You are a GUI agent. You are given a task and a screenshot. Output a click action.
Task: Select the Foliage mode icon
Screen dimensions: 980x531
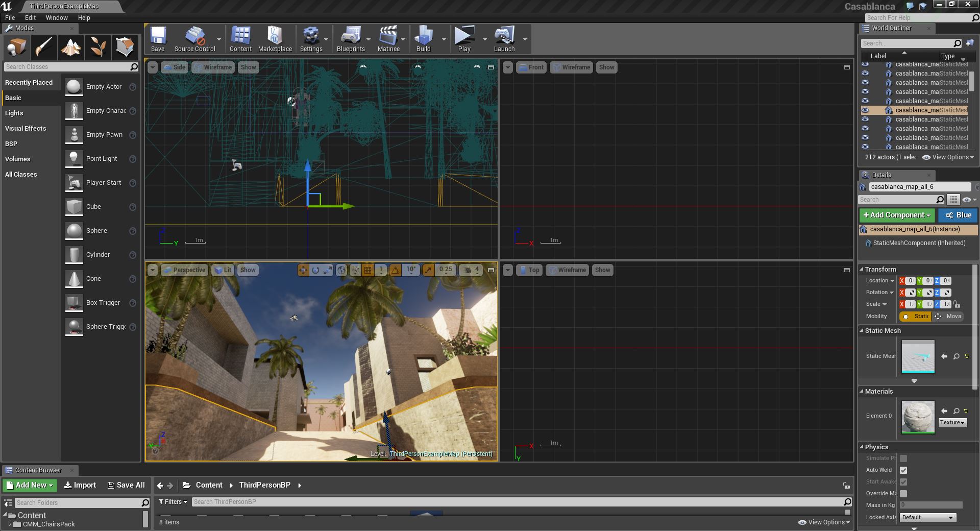click(x=98, y=47)
